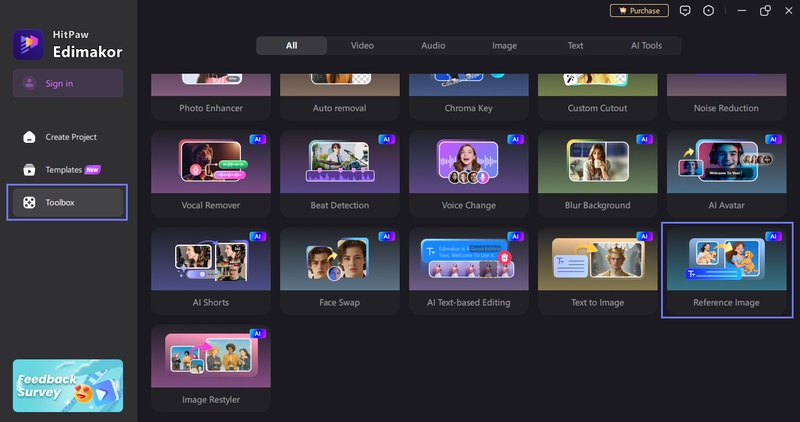
Task: Open the Face Swap tool
Action: pos(339,267)
